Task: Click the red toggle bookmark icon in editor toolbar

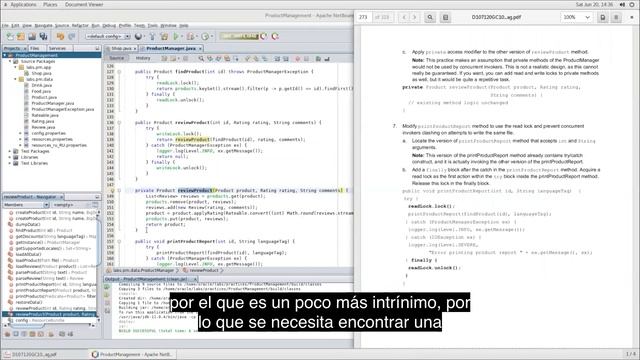Action: coord(298,59)
